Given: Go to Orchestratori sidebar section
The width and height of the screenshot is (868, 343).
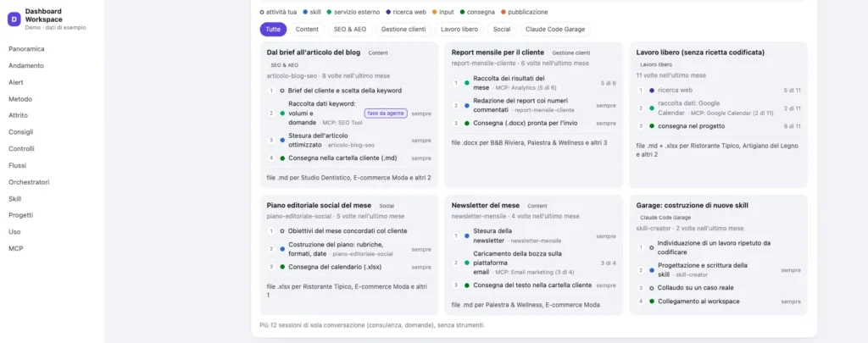Looking at the screenshot, I should pos(29,182).
